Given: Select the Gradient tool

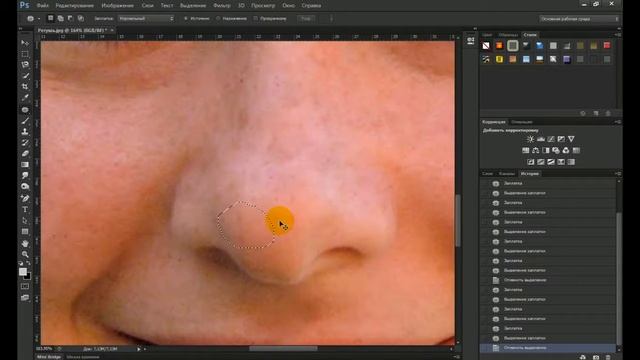Looking at the screenshot, I should 25,164.
